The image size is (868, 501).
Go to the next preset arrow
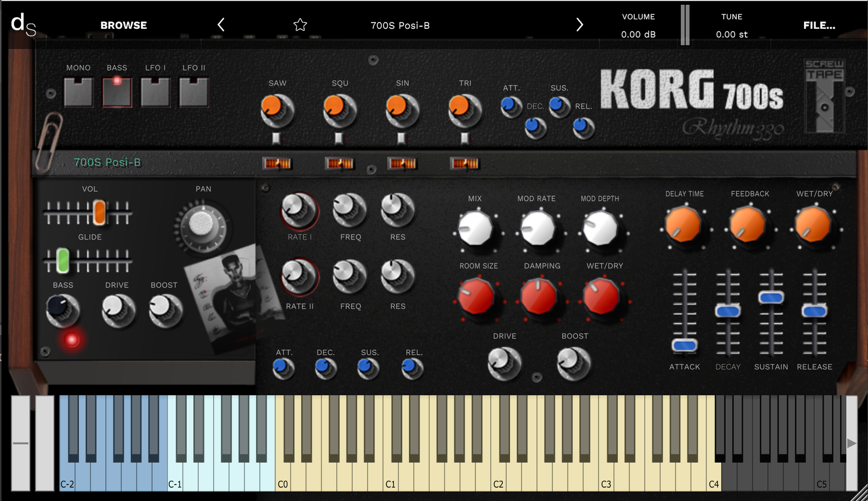(579, 25)
